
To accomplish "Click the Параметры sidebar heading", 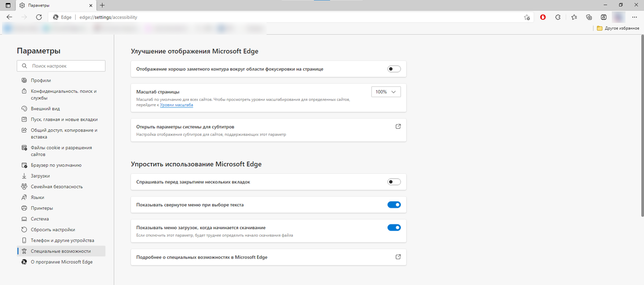I will (x=39, y=51).
